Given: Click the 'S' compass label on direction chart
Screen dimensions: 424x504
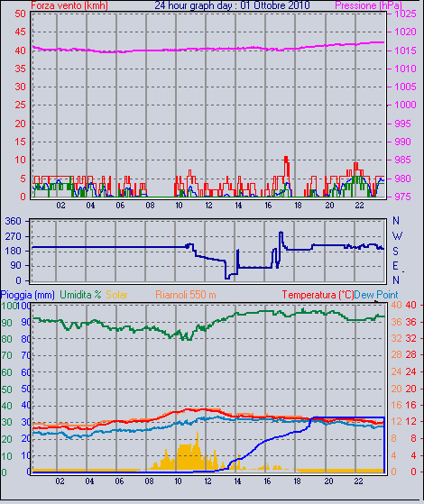Looking at the screenshot, I should [x=396, y=251].
